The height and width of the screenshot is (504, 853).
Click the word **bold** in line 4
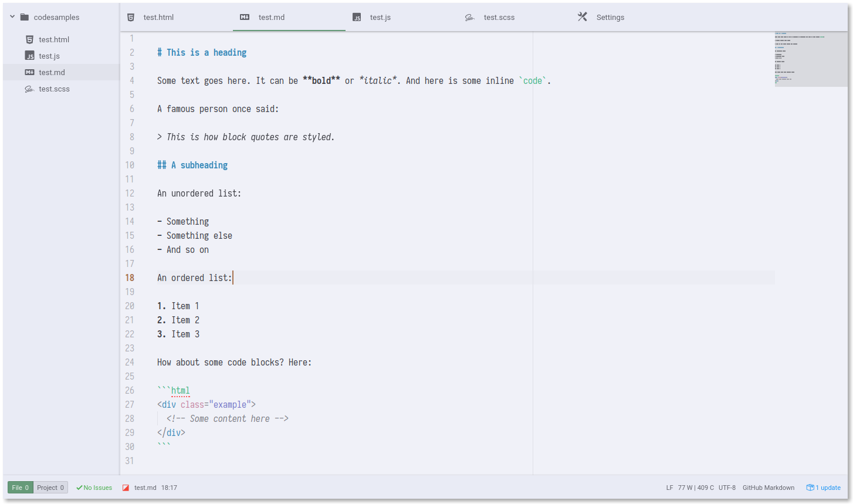321,80
